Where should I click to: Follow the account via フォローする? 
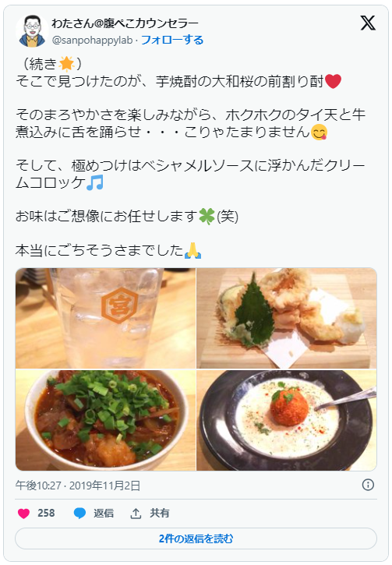point(172,40)
